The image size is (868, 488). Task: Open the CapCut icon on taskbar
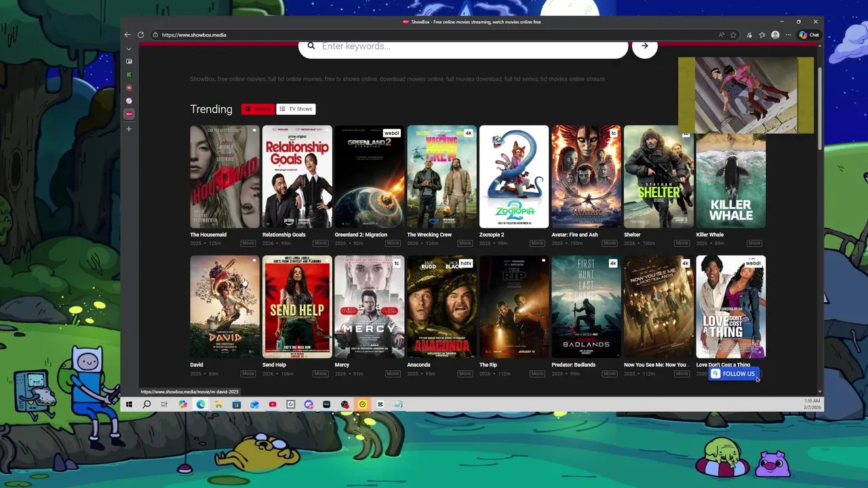coord(380,405)
